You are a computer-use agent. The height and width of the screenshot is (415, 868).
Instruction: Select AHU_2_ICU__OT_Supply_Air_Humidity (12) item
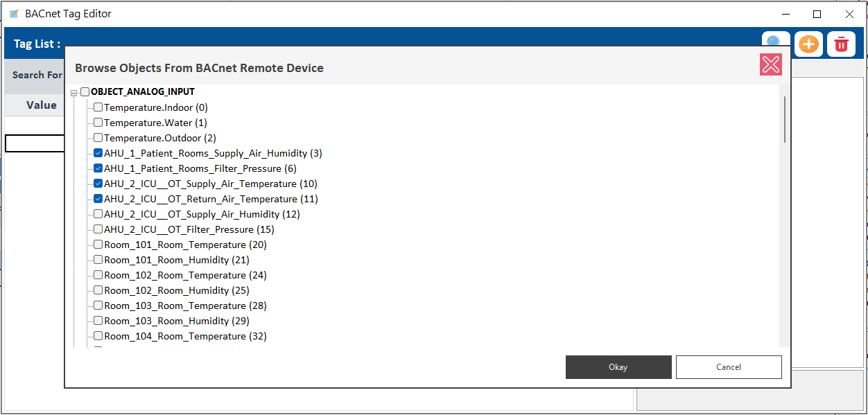(x=202, y=214)
